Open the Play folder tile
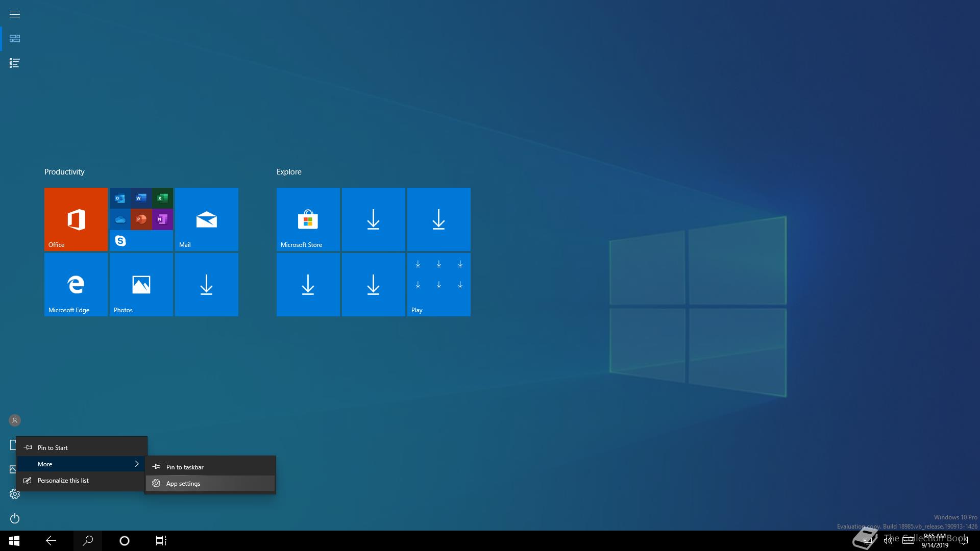The image size is (980, 551). pos(439,285)
